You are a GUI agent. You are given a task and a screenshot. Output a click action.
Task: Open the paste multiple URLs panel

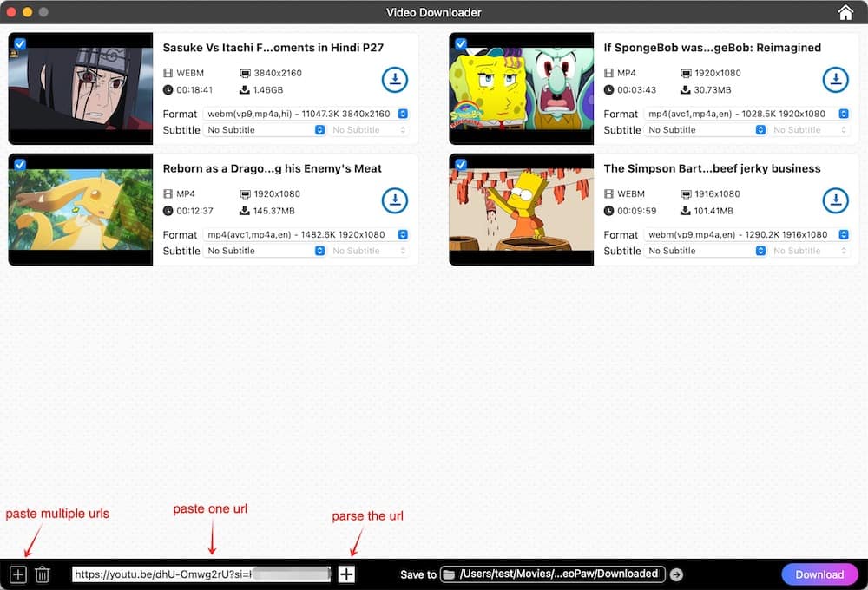pyautogui.click(x=17, y=574)
